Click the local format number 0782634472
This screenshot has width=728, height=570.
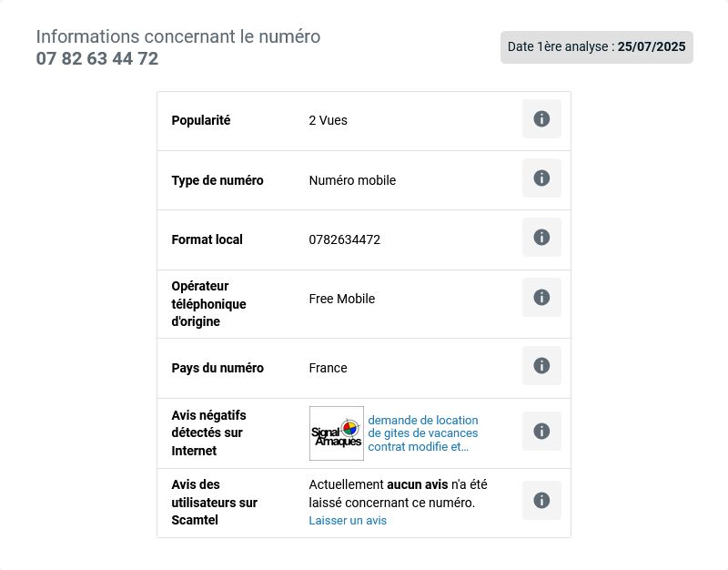pos(345,239)
